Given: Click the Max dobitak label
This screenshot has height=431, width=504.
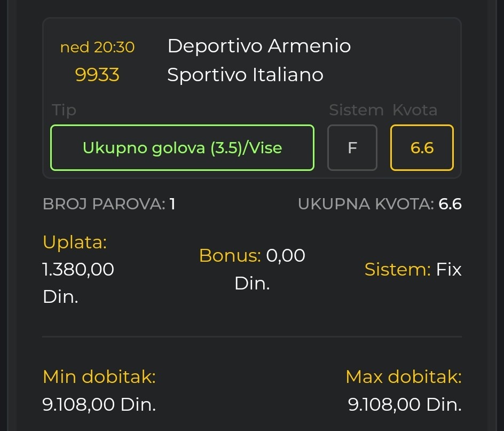Looking at the screenshot, I should [404, 377].
